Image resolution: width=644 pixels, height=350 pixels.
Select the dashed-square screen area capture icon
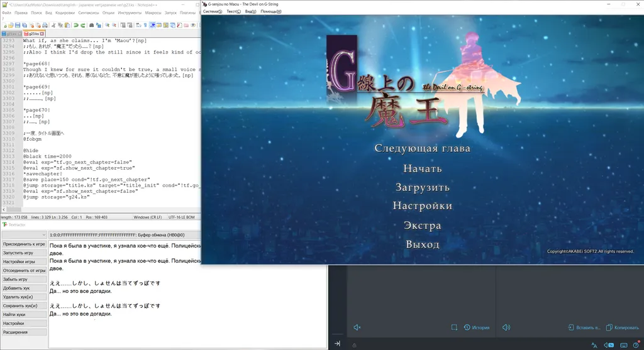tap(454, 327)
